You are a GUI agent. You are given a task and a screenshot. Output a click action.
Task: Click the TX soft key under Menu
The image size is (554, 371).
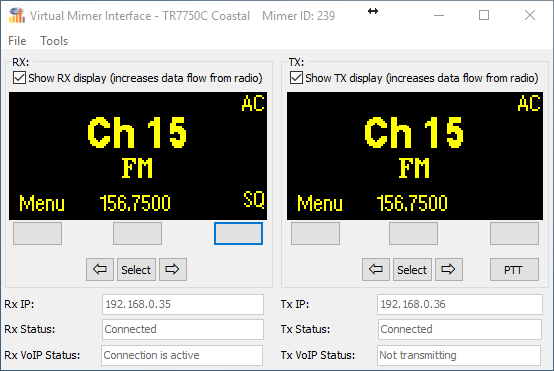pos(316,233)
